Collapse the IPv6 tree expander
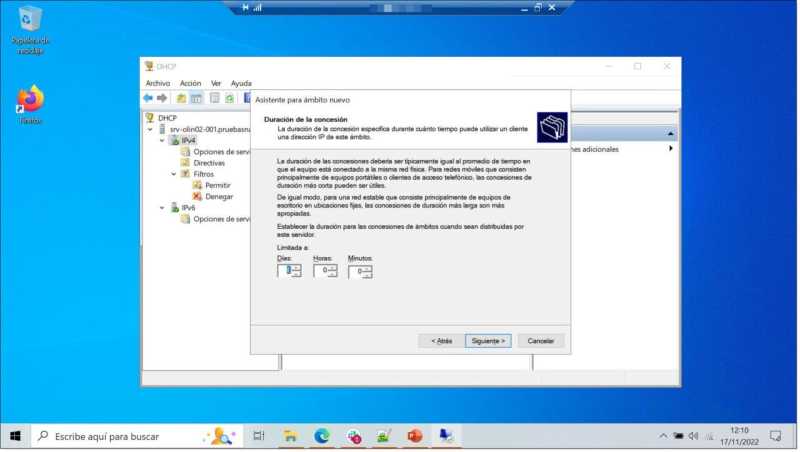800x452 pixels. click(x=162, y=208)
